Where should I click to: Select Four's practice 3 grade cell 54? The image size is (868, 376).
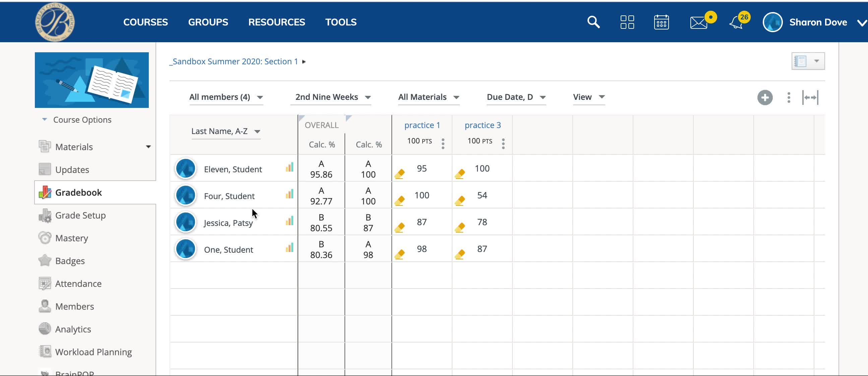tap(482, 195)
